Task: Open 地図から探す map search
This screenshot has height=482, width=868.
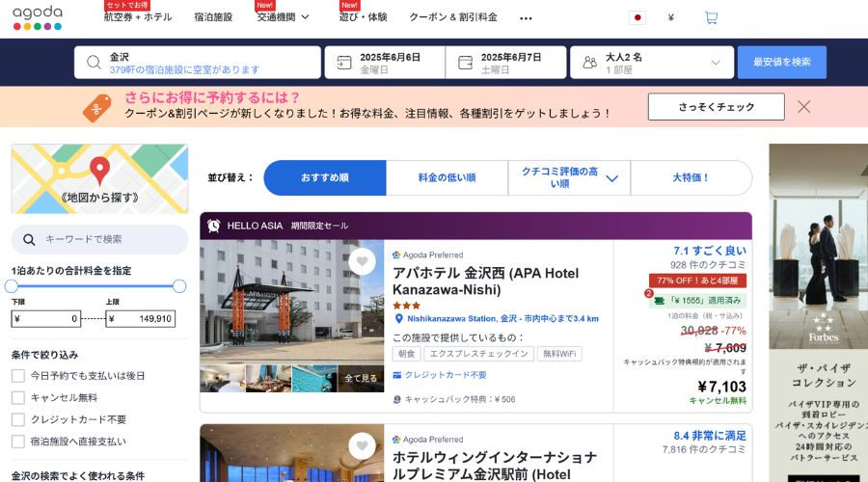Action: (x=99, y=178)
